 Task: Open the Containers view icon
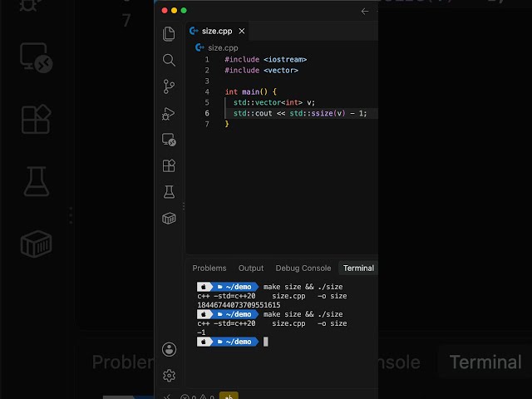click(169, 218)
